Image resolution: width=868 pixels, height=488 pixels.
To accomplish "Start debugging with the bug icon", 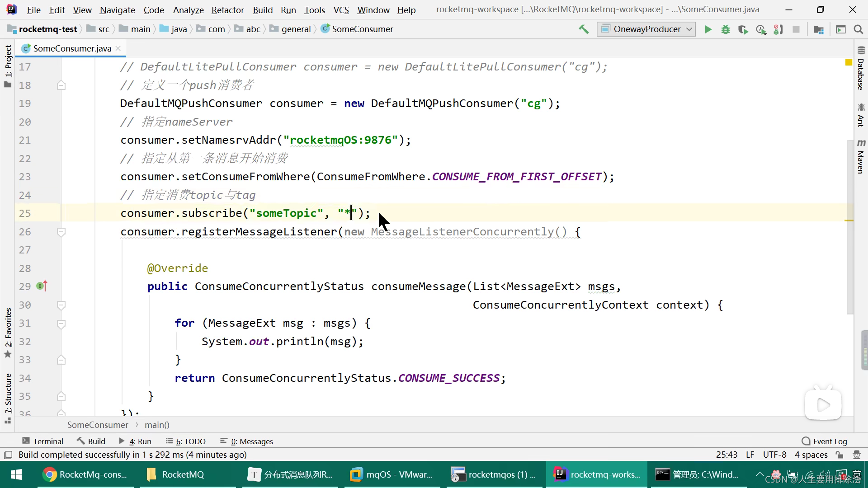I will tap(726, 29).
